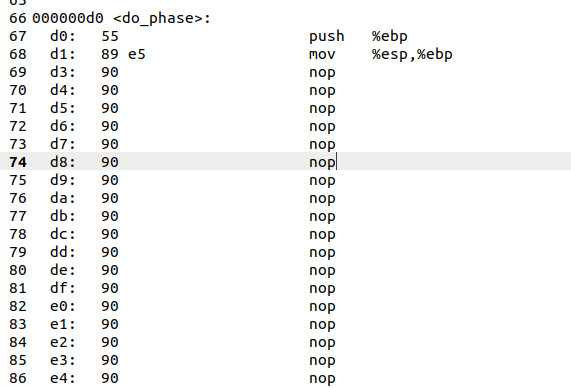The width and height of the screenshot is (571, 388).
Task: Click line number 66 in gutter
Action: 18,18
